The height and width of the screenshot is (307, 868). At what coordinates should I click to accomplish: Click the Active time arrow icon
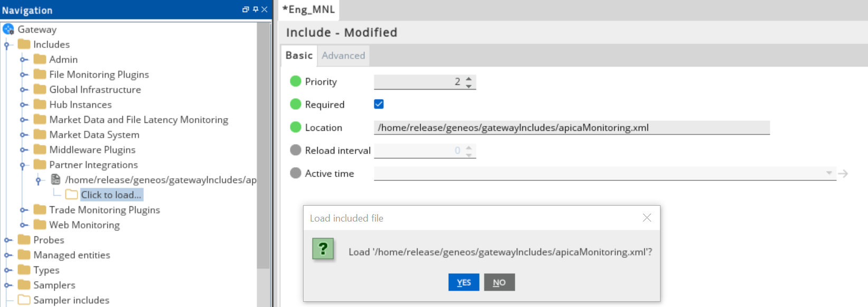click(x=843, y=174)
